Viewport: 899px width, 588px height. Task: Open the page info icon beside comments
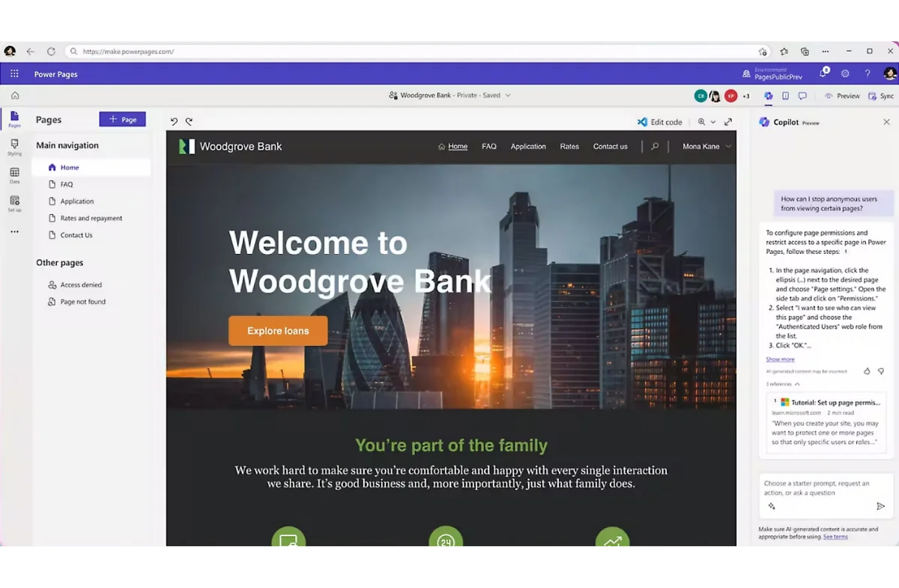pyautogui.click(x=785, y=96)
